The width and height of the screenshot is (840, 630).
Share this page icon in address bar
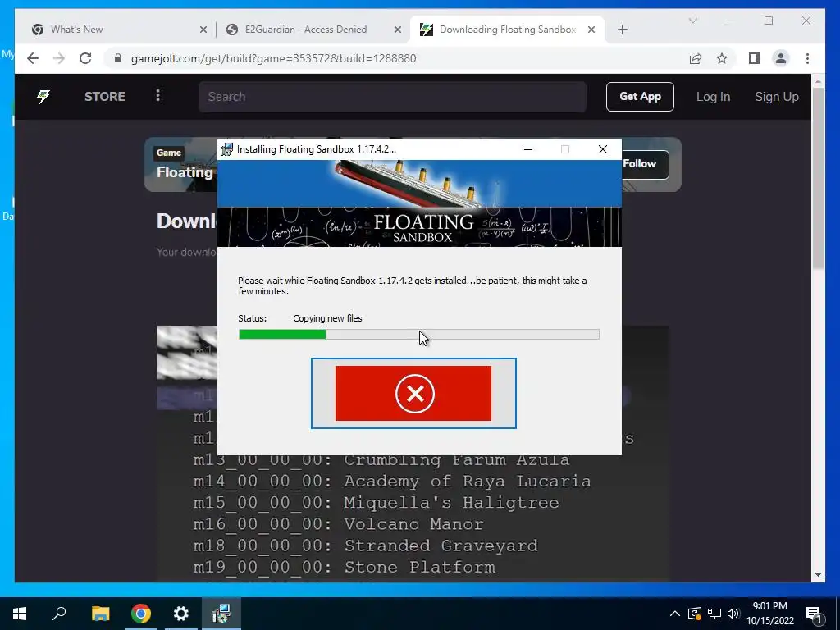696,58
